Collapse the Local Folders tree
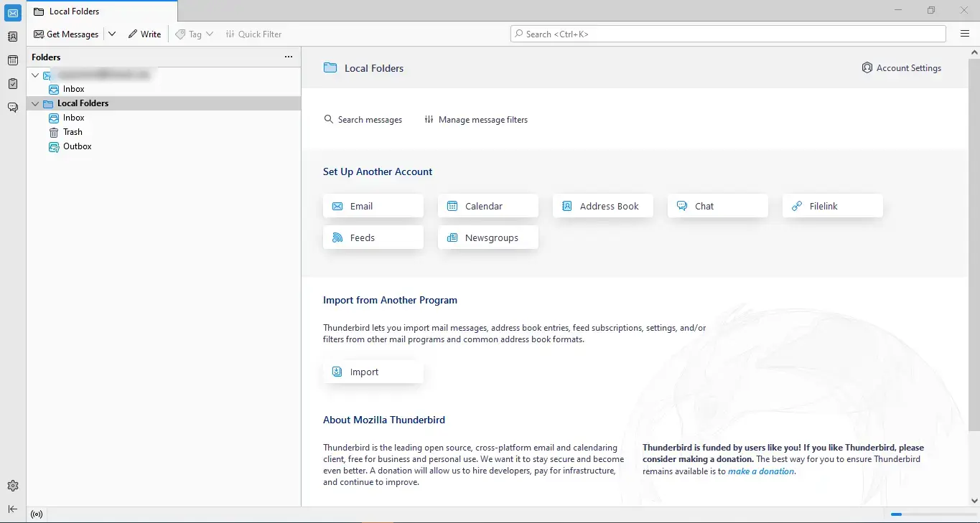980x523 pixels. [35, 103]
